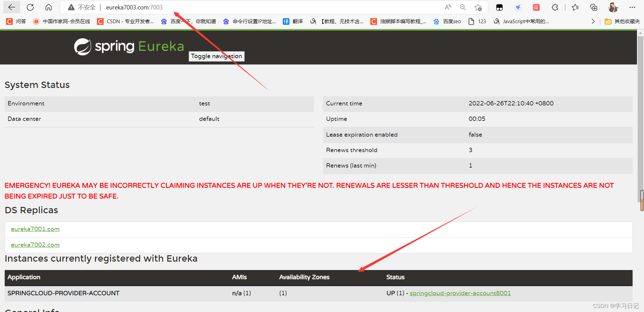This screenshot has height=312, width=644.
Task: Click the zoom magnifier icon in address bar
Action: coord(463,7)
